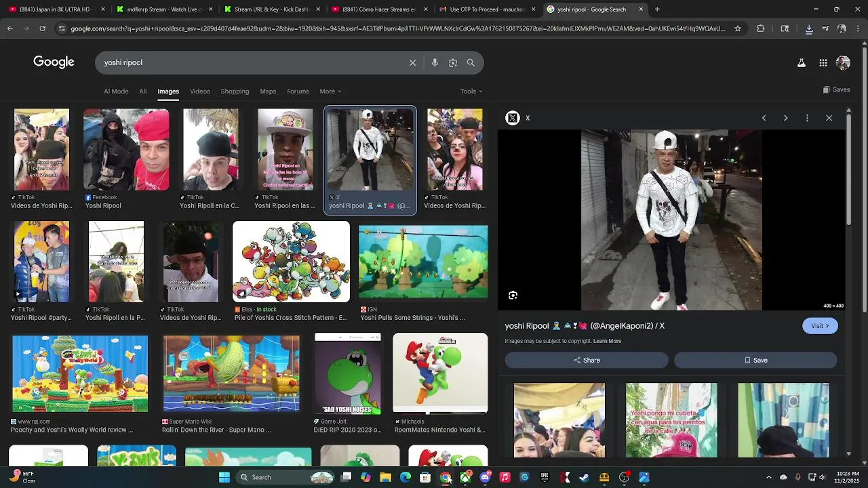This screenshot has height=488, width=868.
Task: Open Epic Games Launcher on taskbar
Action: pos(545,477)
